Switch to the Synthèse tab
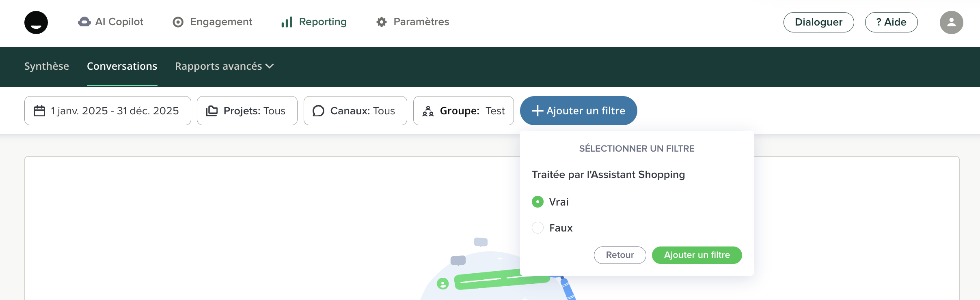The width and height of the screenshot is (980, 300). click(x=47, y=66)
